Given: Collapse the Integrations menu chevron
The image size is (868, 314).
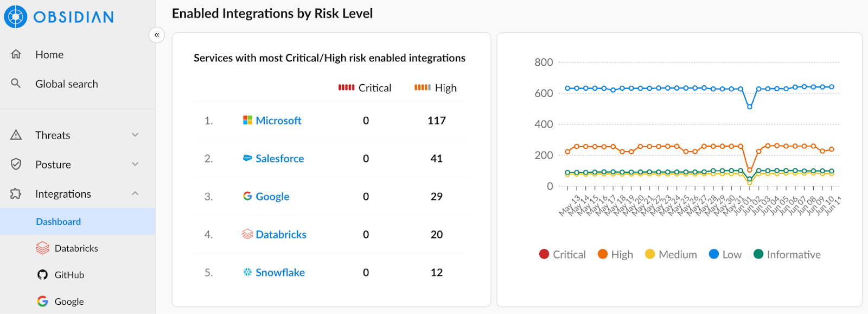Looking at the screenshot, I should click(135, 193).
